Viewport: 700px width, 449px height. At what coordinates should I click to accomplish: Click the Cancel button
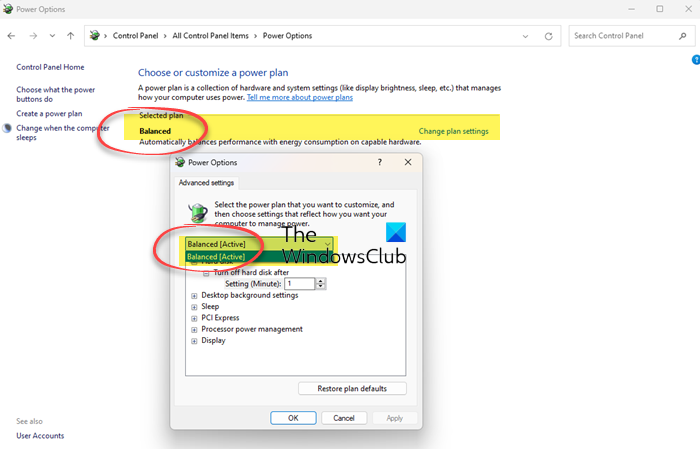coord(344,418)
